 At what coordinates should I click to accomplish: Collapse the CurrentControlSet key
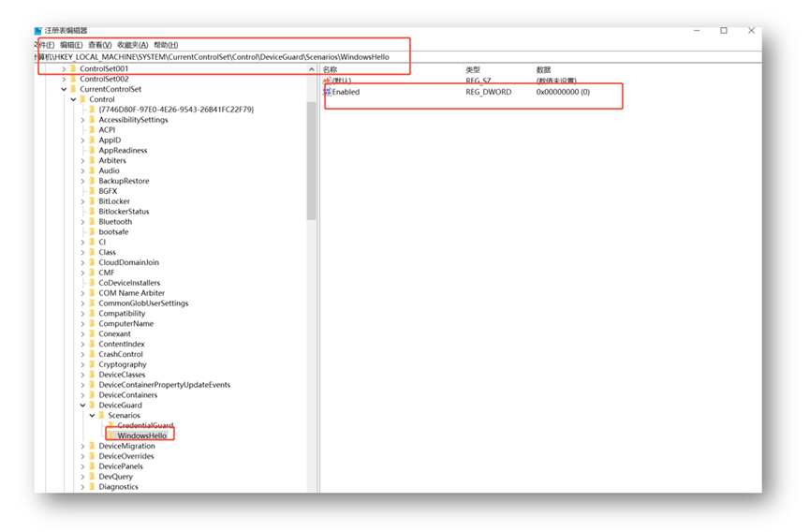(64, 89)
